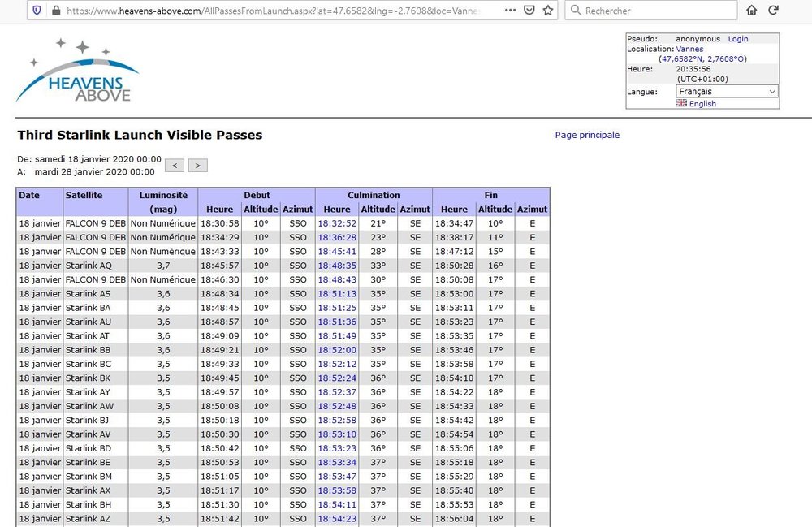Go to the next date range
The image size is (812, 527).
198,166
